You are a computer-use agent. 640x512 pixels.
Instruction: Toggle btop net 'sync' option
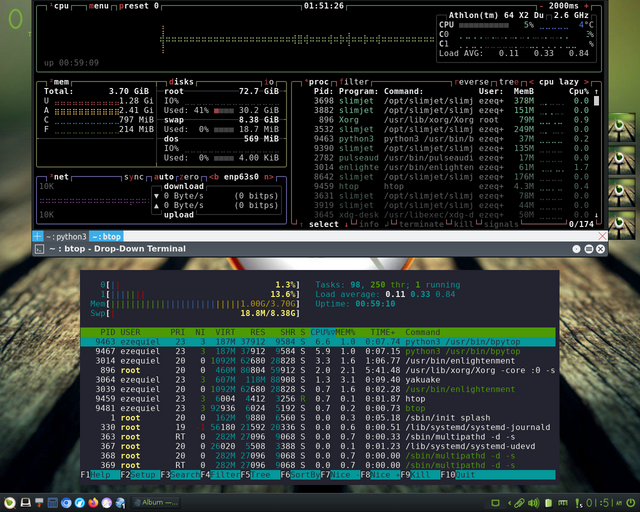coord(134,177)
